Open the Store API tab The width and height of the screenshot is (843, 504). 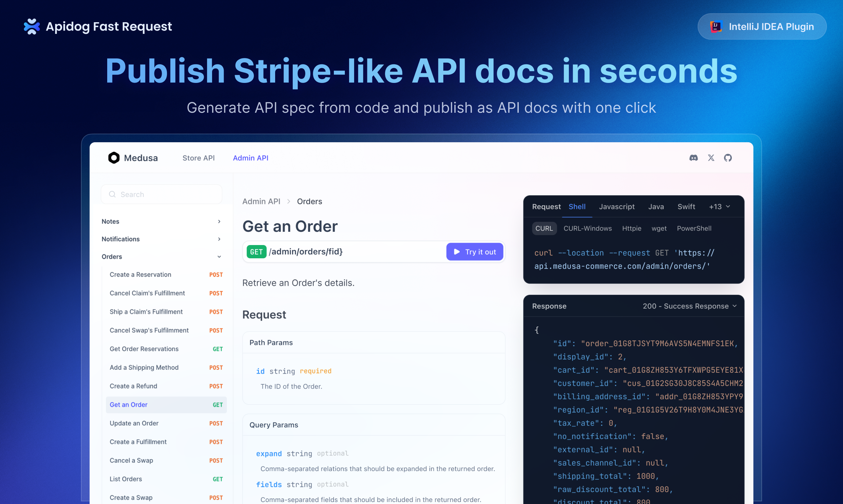pyautogui.click(x=198, y=158)
